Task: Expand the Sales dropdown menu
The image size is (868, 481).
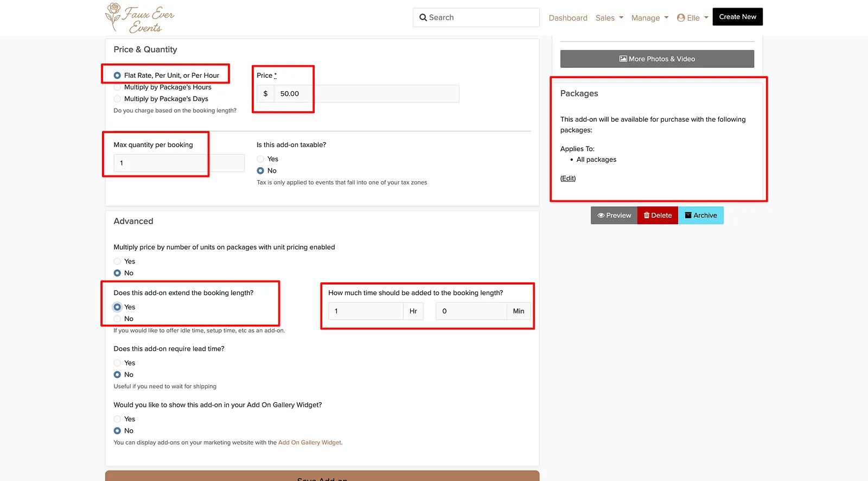Action: click(609, 18)
